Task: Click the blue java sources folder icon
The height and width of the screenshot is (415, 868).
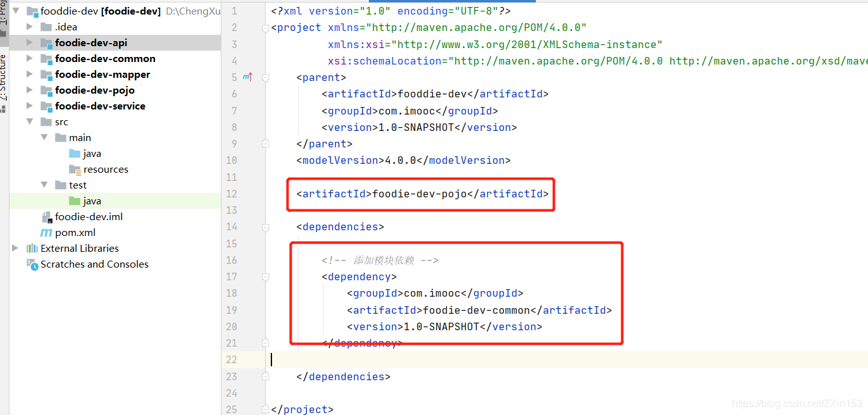Action: coord(75,153)
